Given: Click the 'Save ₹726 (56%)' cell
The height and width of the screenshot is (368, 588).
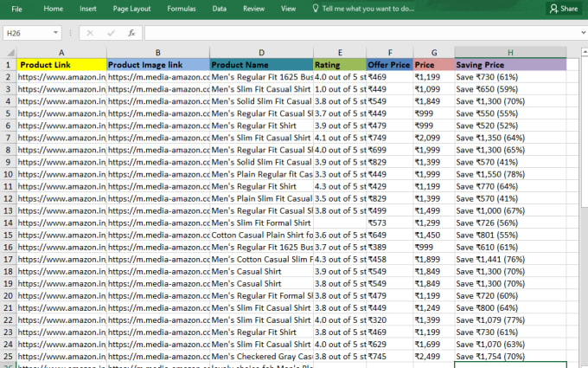Looking at the screenshot, I should tap(510, 223).
